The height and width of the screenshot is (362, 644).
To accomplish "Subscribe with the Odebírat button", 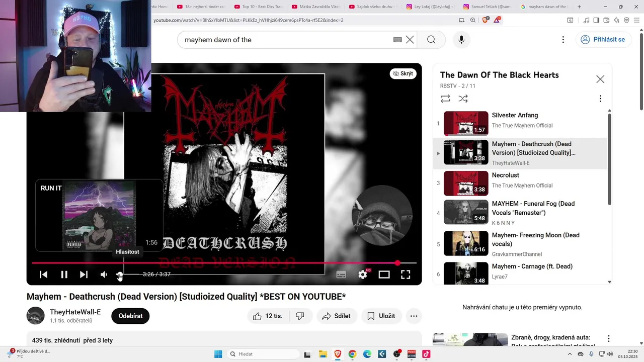I will pos(130,316).
